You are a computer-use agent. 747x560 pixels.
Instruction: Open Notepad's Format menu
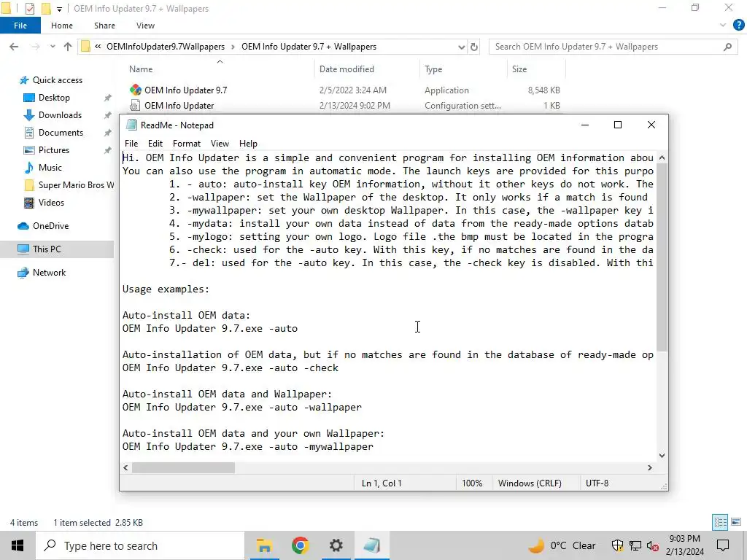tap(187, 144)
